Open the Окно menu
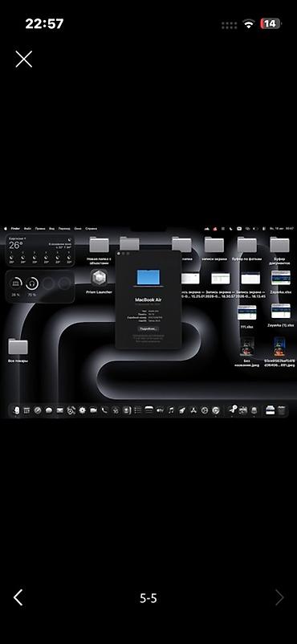Viewport: 297px width, 644px height. pyautogui.click(x=78, y=228)
